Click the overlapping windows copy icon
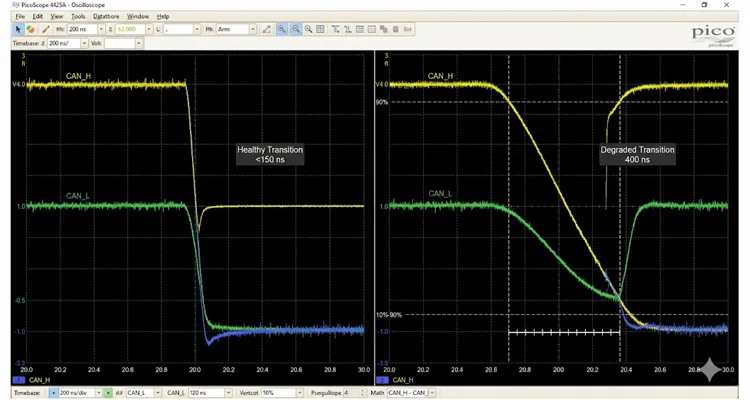This screenshot has height=400, width=750. pyautogui.click(x=384, y=29)
